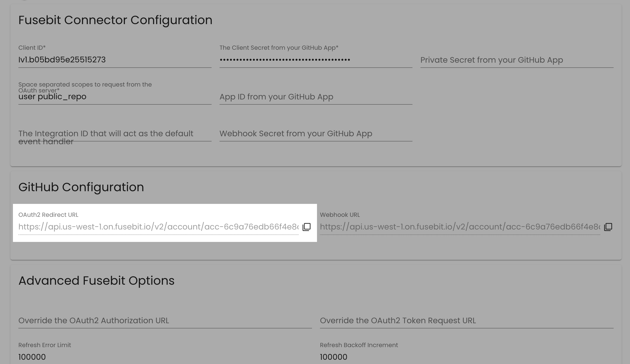Edit the OAuth scopes field 'user public_repo'
Viewport: 630px width, 364px height.
coord(115,96)
